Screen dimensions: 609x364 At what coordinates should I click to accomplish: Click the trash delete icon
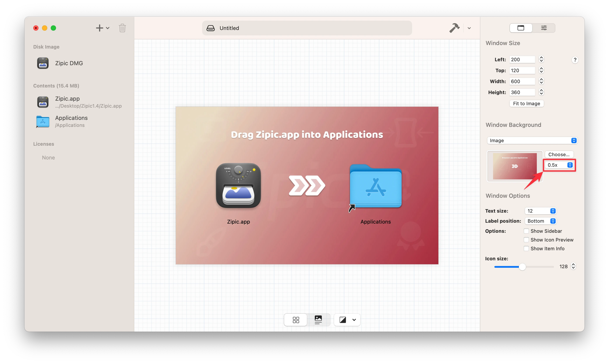122,28
